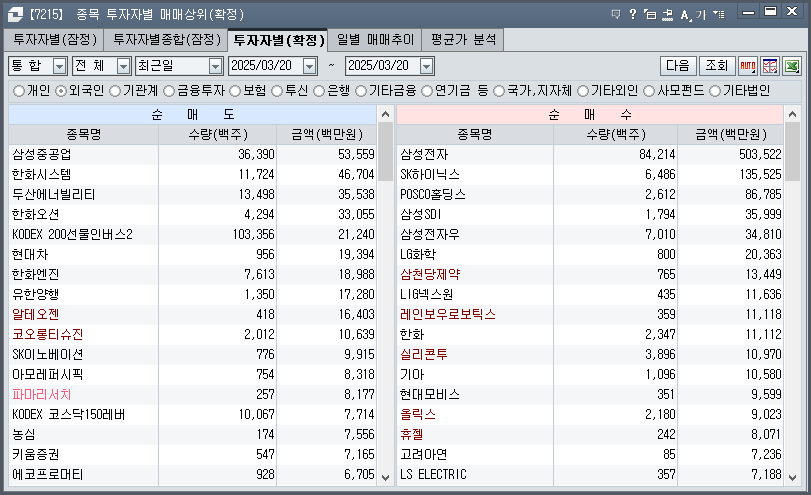Screen dimensions: 811x495
Task: Select the 국가,지자체 radio button
Action: [x=499, y=91]
